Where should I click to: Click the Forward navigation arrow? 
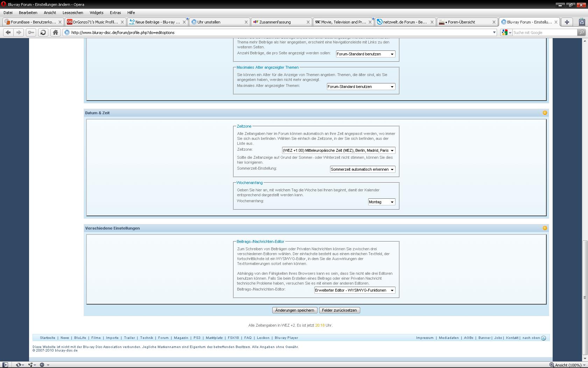tap(19, 32)
